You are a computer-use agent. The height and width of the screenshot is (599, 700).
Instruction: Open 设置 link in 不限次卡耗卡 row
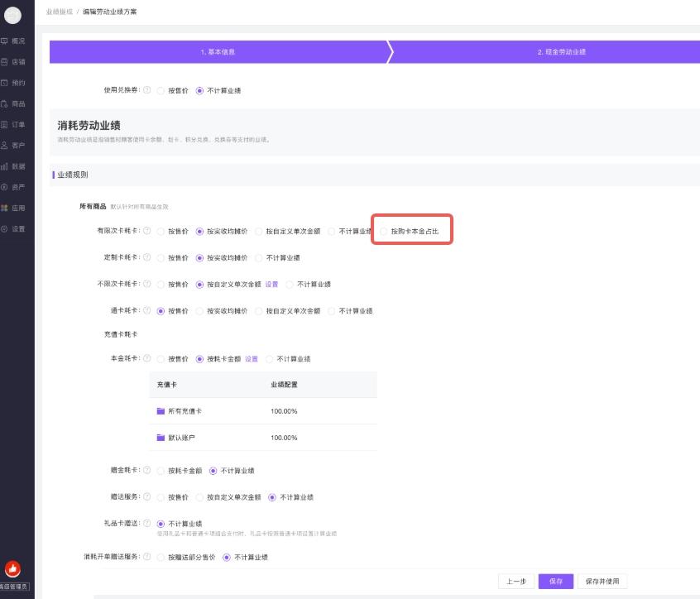pyautogui.click(x=271, y=285)
